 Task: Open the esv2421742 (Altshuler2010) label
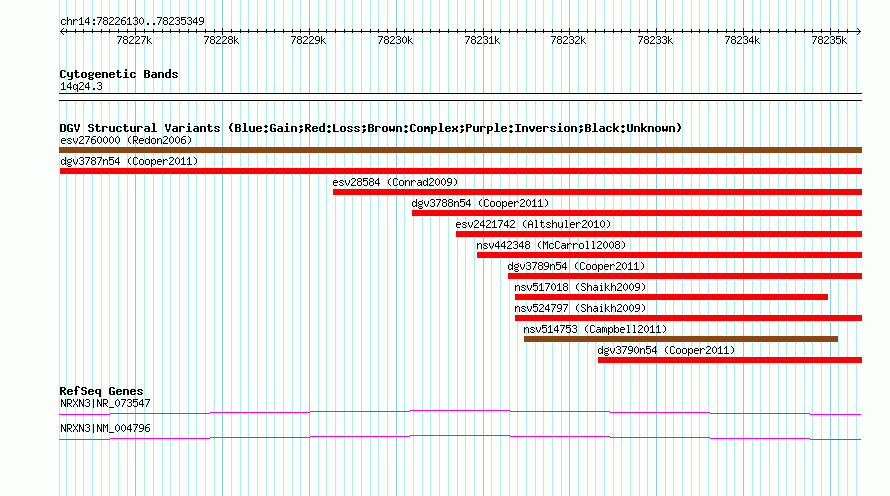(533, 224)
